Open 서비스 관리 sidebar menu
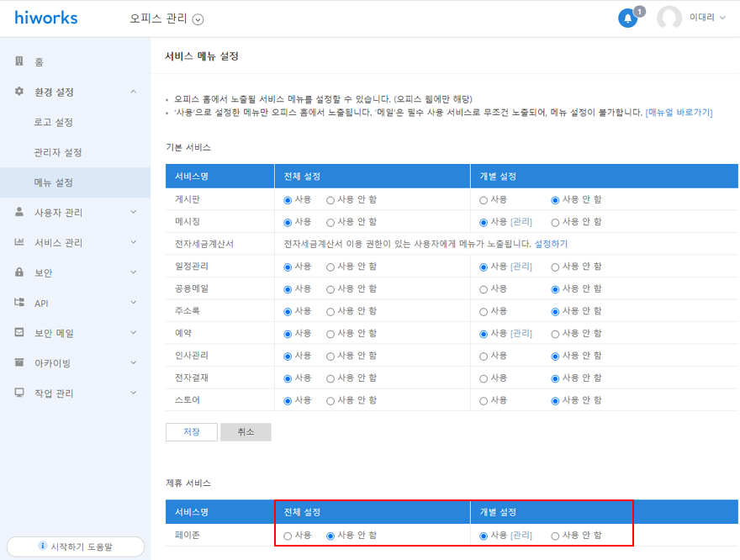The width and height of the screenshot is (740, 560). click(x=59, y=242)
